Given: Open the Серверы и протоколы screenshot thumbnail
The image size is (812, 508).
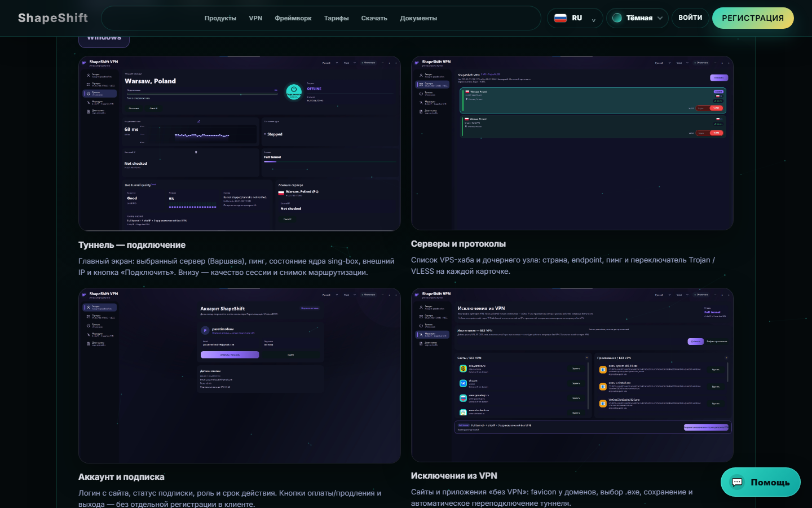Looking at the screenshot, I should point(572,143).
